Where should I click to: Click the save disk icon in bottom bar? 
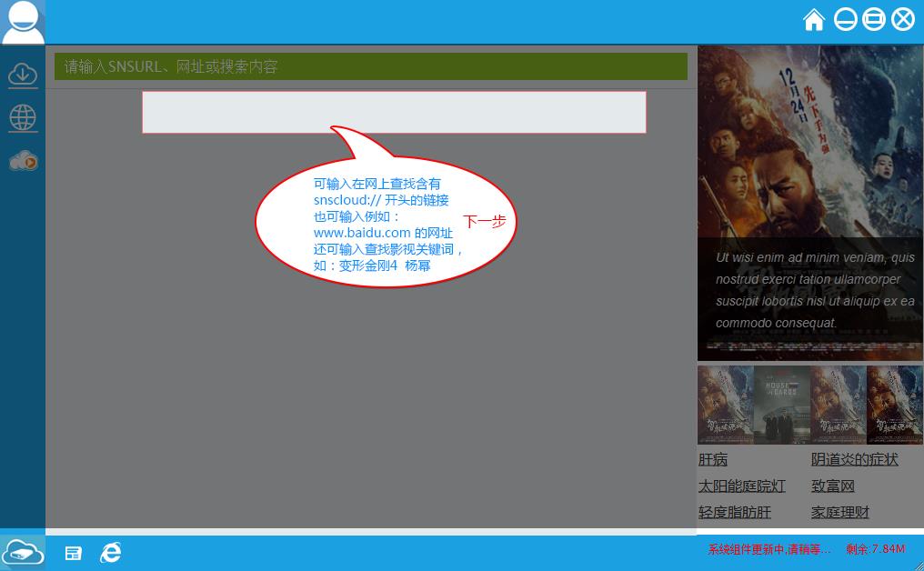click(74, 553)
